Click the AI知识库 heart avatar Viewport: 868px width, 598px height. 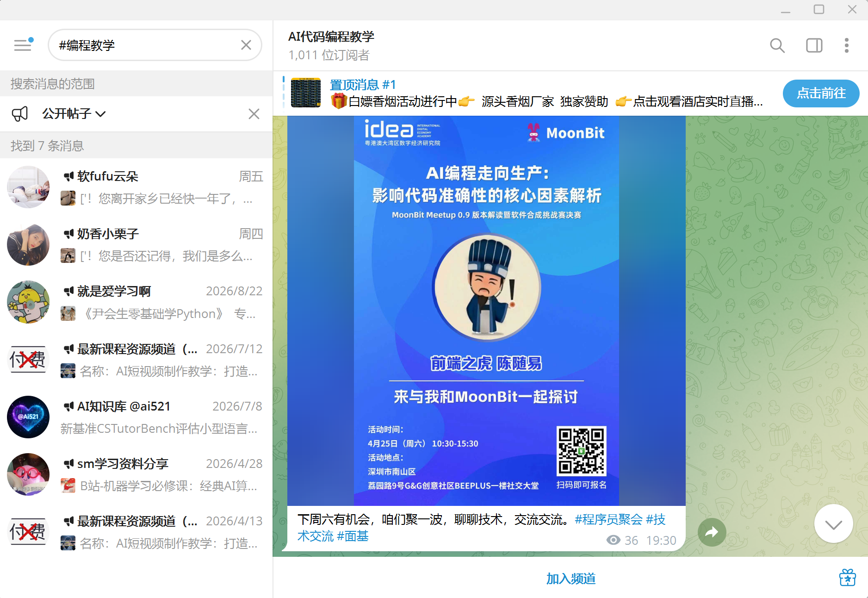click(28, 417)
